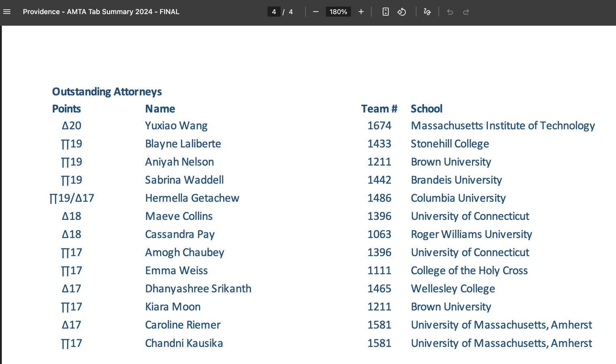Select the name Yuxiao Wang
Viewport: 616px width, 364px height.
(x=176, y=125)
